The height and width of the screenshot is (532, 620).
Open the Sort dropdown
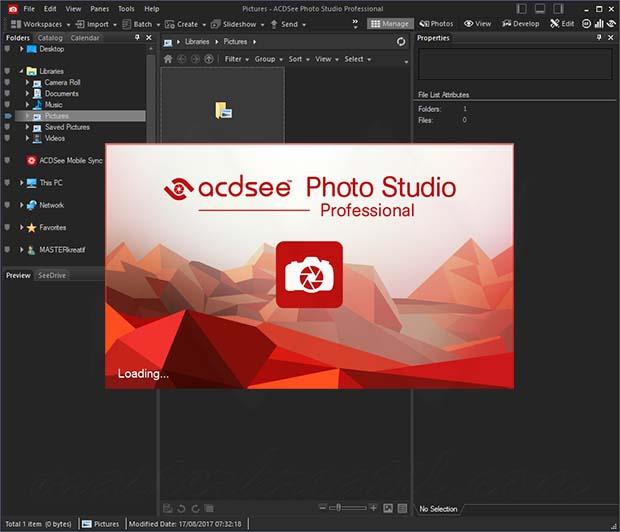tap(299, 59)
